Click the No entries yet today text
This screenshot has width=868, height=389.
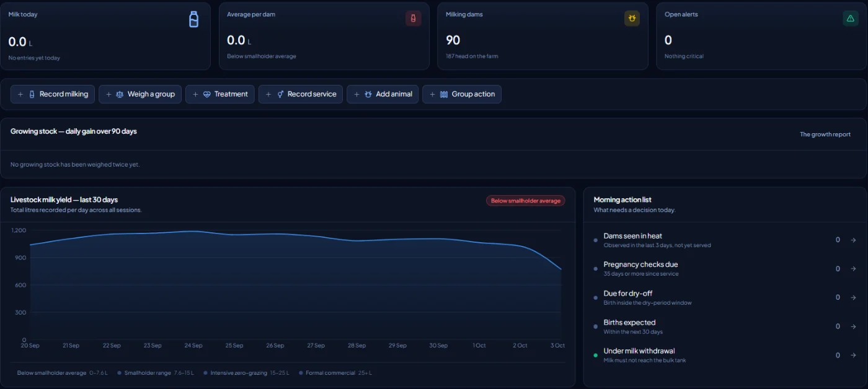tap(34, 58)
